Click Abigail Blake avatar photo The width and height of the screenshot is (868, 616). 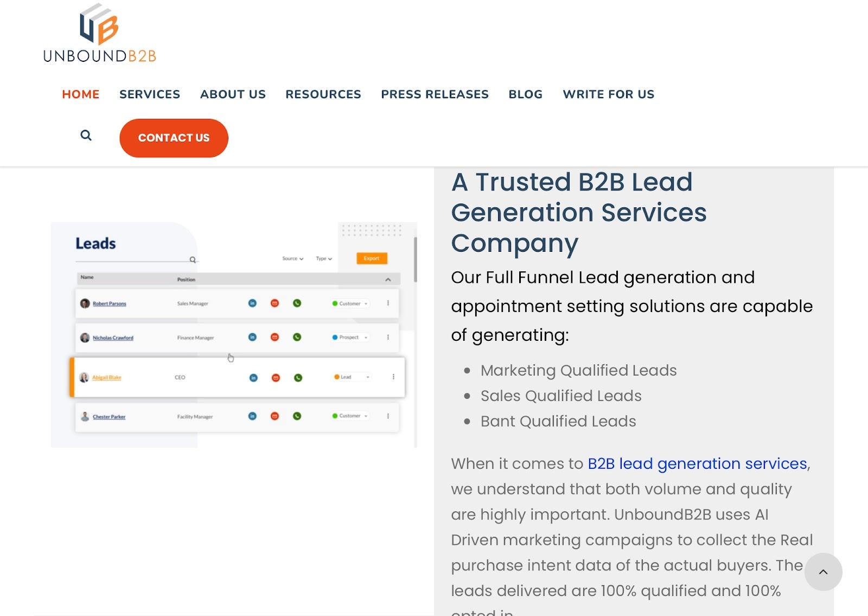(84, 377)
